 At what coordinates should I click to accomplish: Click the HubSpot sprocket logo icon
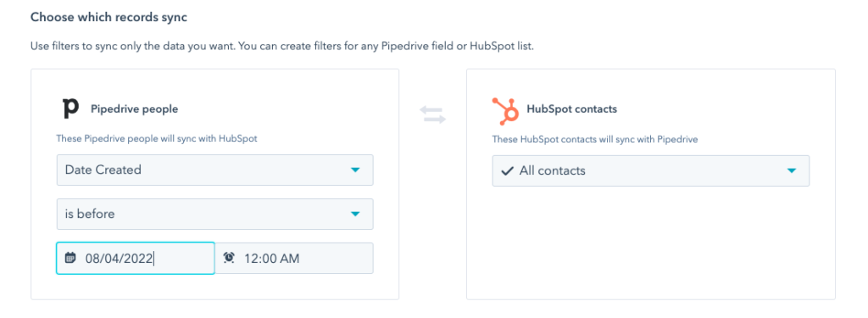pyautogui.click(x=505, y=111)
